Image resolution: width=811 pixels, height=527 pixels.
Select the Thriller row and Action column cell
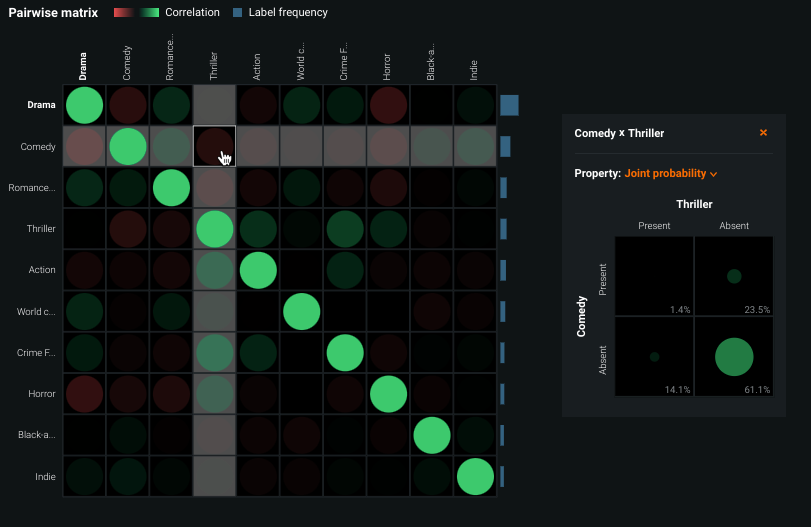pyautogui.click(x=257, y=229)
